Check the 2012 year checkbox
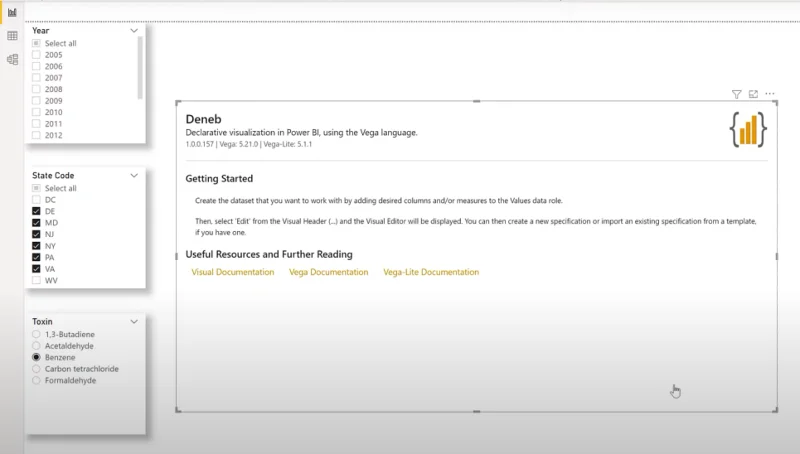800x454 pixels. coord(36,135)
